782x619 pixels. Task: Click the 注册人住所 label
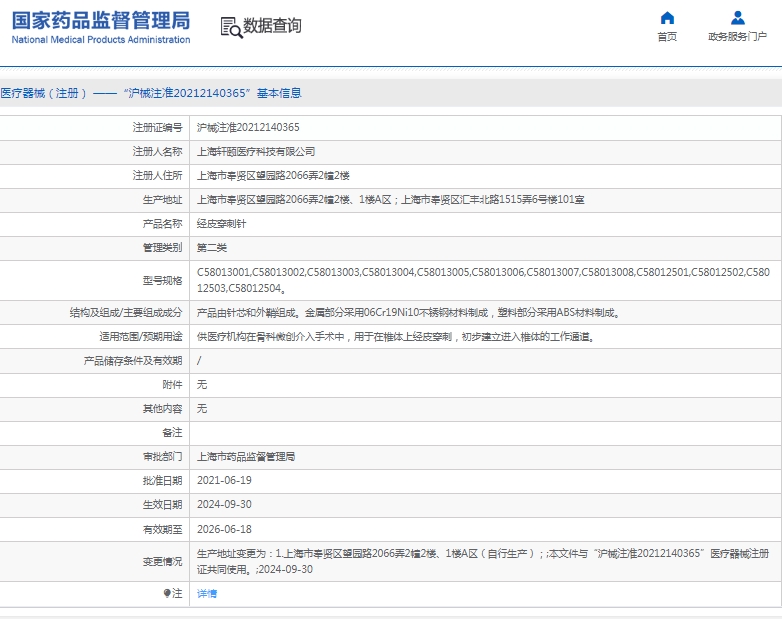[x=158, y=176]
